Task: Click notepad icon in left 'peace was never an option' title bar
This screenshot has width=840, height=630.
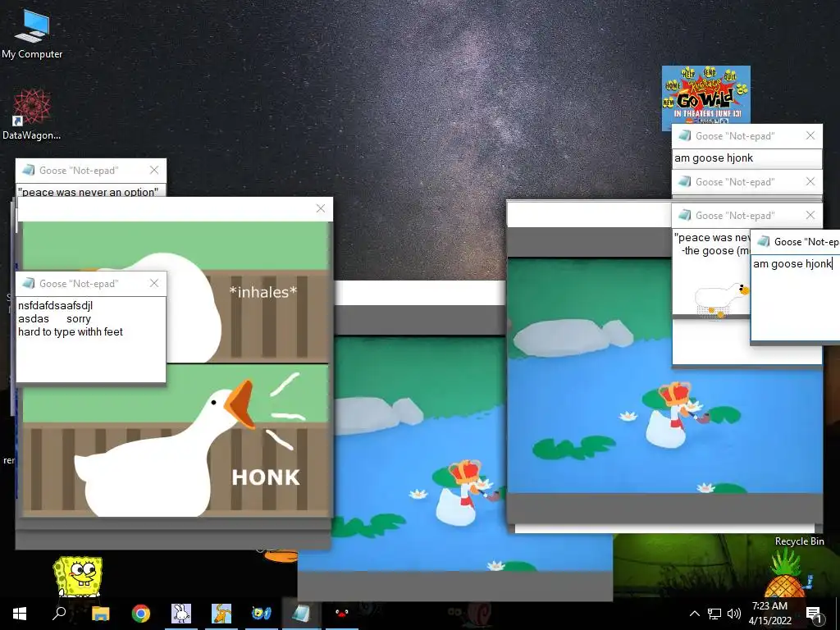Action: point(29,171)
